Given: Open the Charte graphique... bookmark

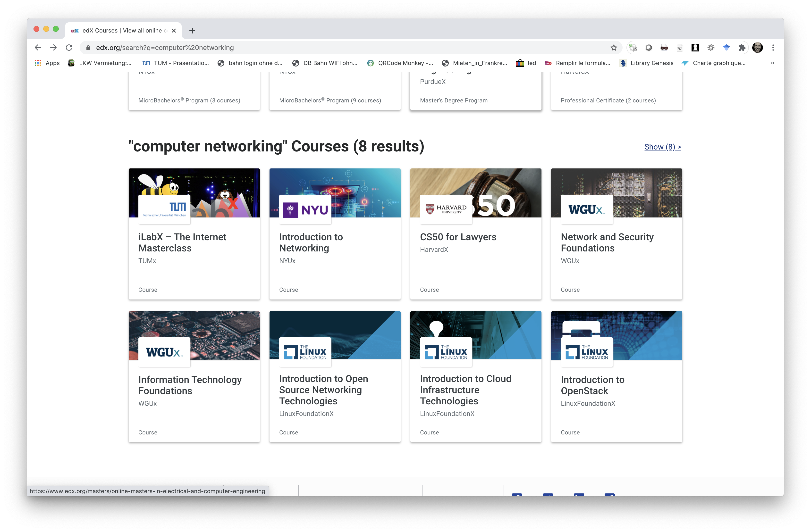Looking at the screenshot, I should (714, 63).
